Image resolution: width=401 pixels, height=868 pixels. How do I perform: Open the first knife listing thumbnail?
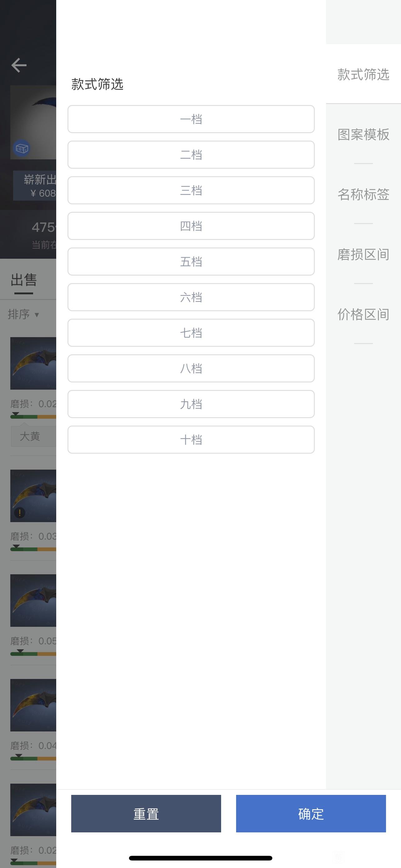[33, 363]
